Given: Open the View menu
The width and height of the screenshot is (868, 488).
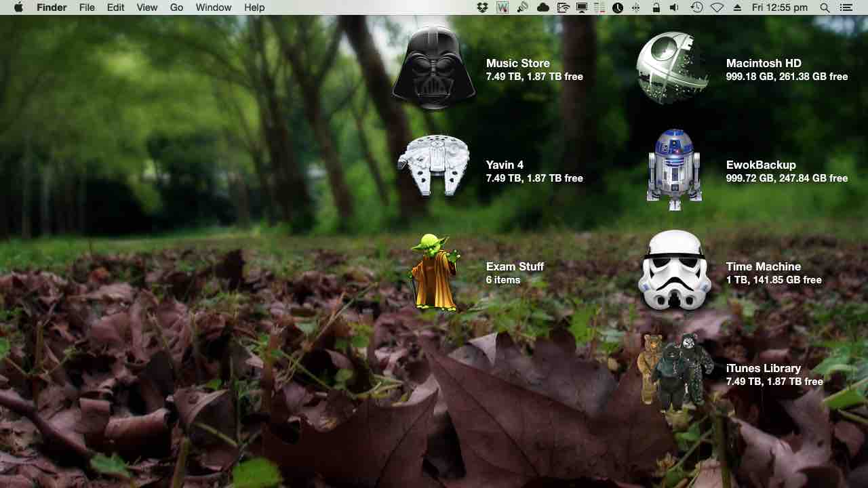Looking at the screenshot, I should point(146,7).
